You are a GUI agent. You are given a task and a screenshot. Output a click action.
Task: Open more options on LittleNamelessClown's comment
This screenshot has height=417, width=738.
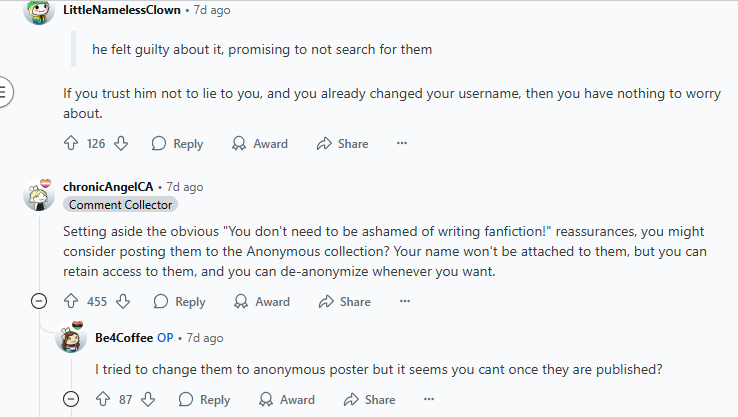[401, 143]
